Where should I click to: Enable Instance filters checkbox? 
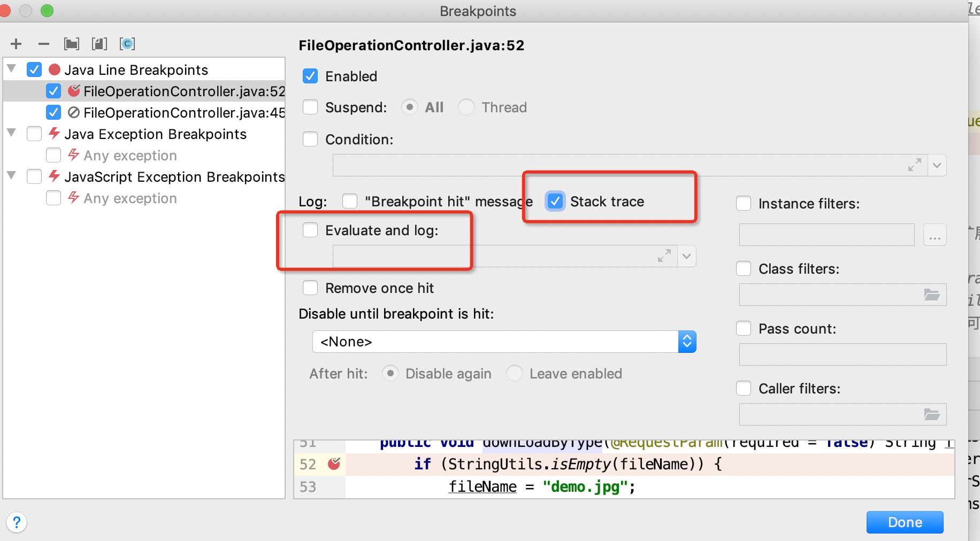point(744,203)
